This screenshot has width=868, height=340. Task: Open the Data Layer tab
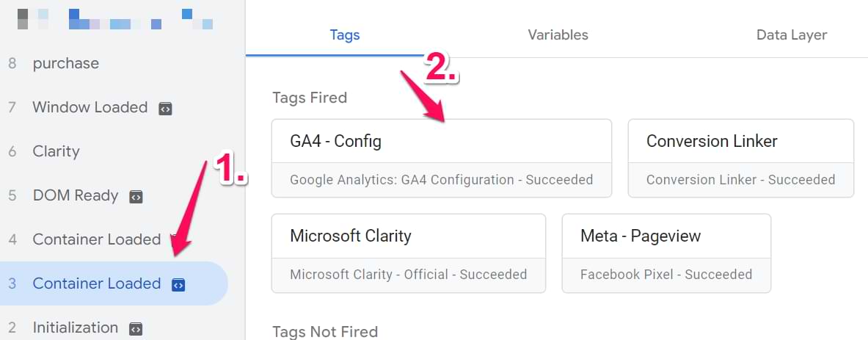point(792,35)
